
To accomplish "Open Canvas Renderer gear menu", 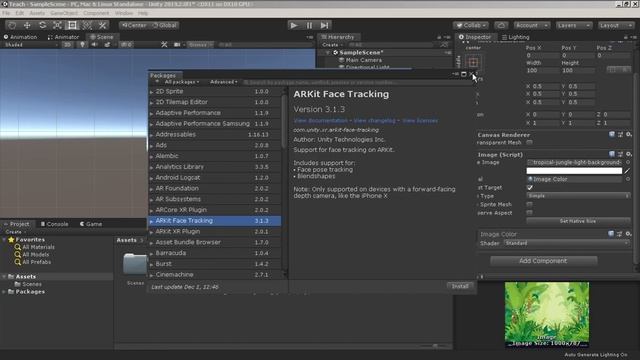I will pos(629,134).
